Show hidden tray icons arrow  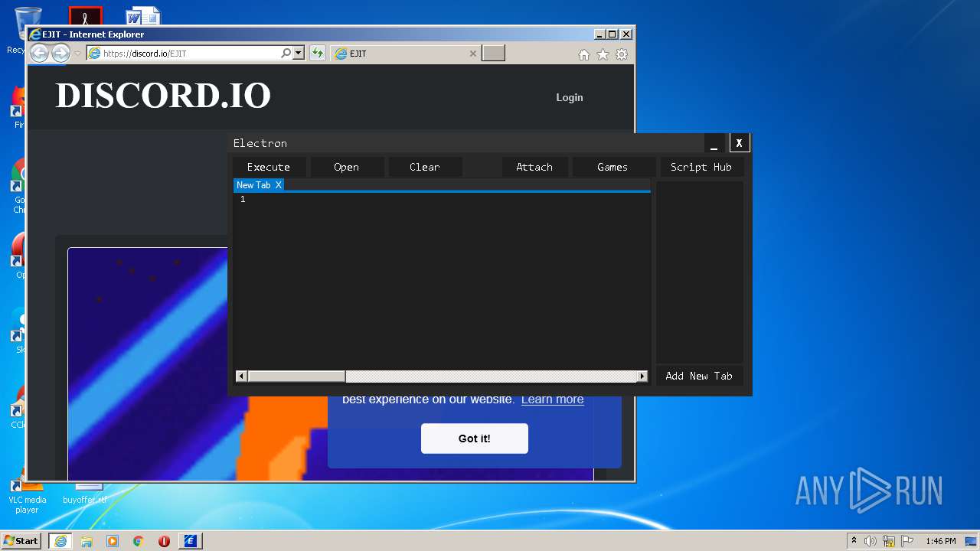pos(854,541)
